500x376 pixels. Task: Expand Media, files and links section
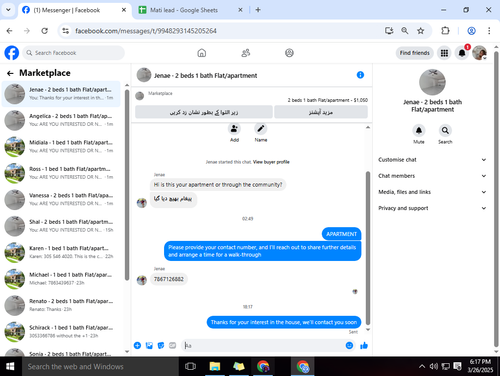click(432, 192)
